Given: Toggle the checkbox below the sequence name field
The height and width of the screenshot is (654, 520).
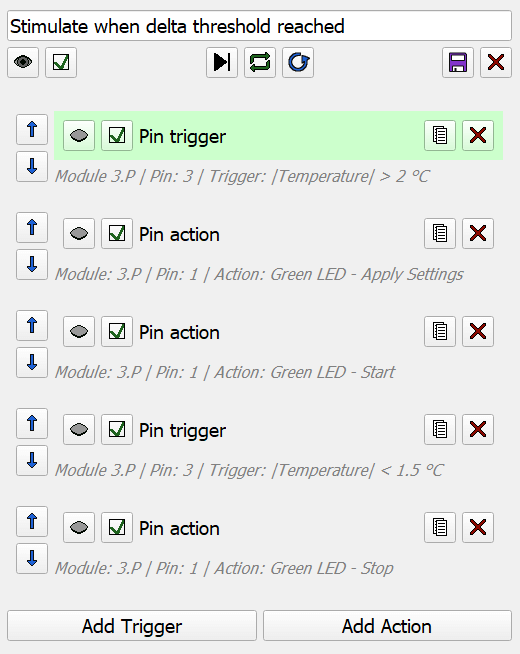Looking at the screenshot, I should [61, 63].
